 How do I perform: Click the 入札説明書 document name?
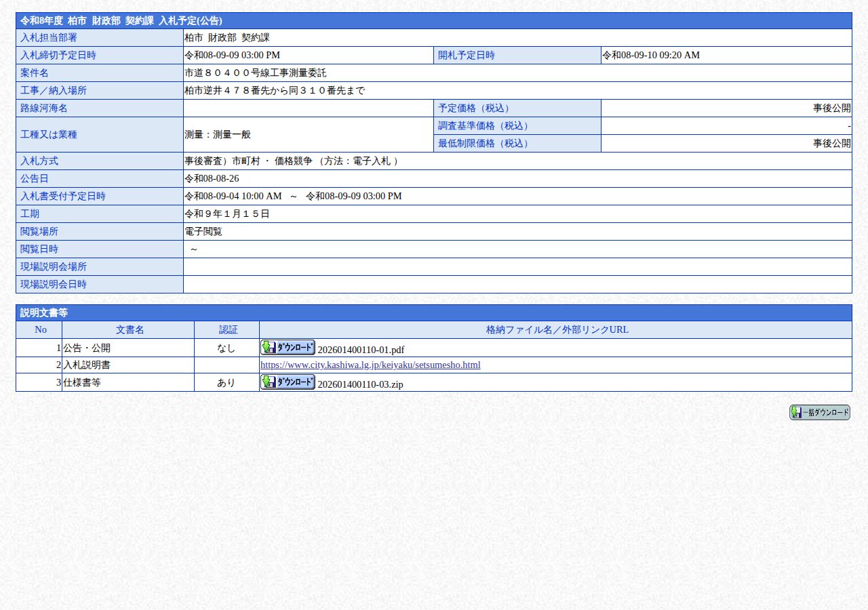coord(87,365)
